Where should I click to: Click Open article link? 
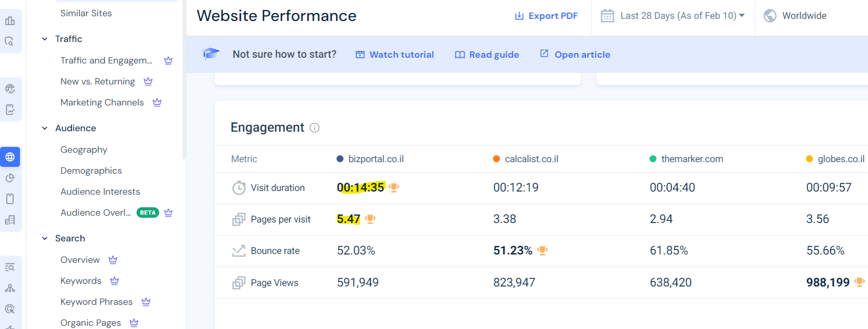click(x=575, y=55)
